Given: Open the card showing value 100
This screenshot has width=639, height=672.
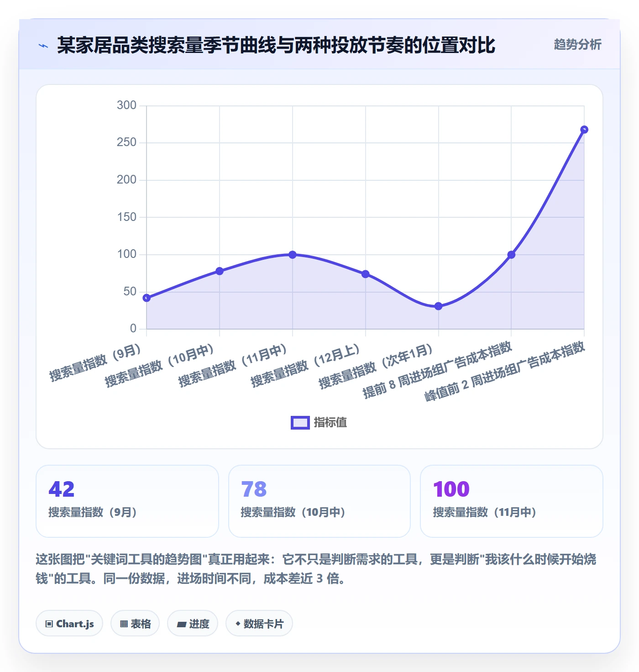Looking at the screenshot, I should (512, 501).
